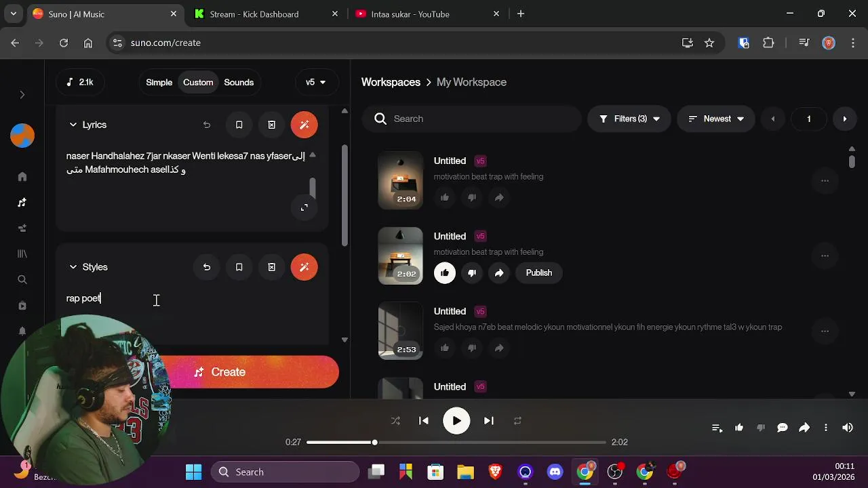This screenshot has height=488, width=868.
Task: Open the Suno home sidebar icon
Action: [22, 177]
